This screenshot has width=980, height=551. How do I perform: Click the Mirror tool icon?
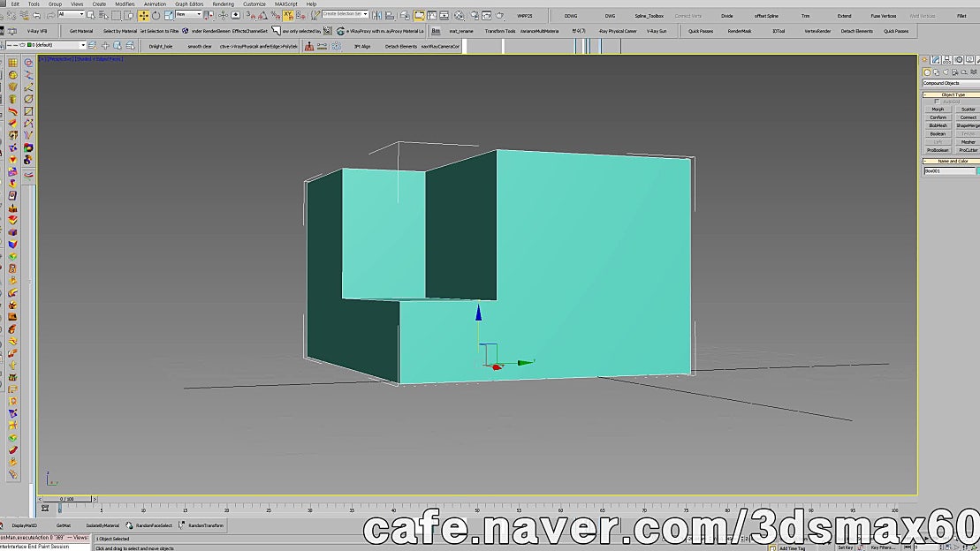pos(375,15)
